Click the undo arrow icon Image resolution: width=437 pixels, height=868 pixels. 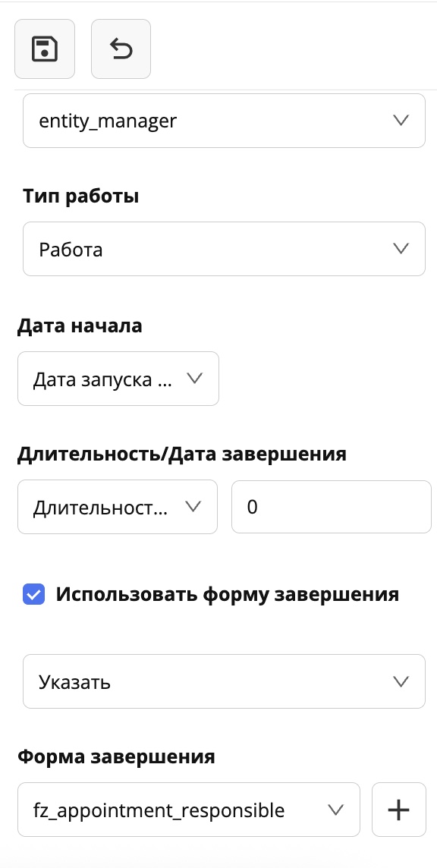(121, 48)
